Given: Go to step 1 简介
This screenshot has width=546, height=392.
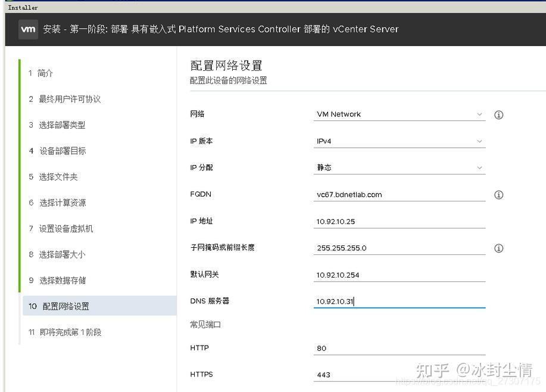Looking at the screenshot, I should point(40,73).
